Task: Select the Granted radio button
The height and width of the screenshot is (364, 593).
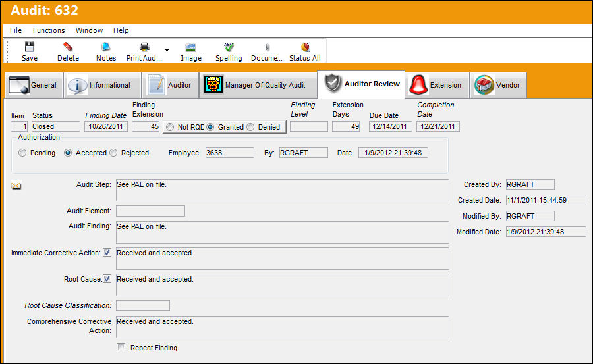Action: pyautogui.click(x=210, y=128)
